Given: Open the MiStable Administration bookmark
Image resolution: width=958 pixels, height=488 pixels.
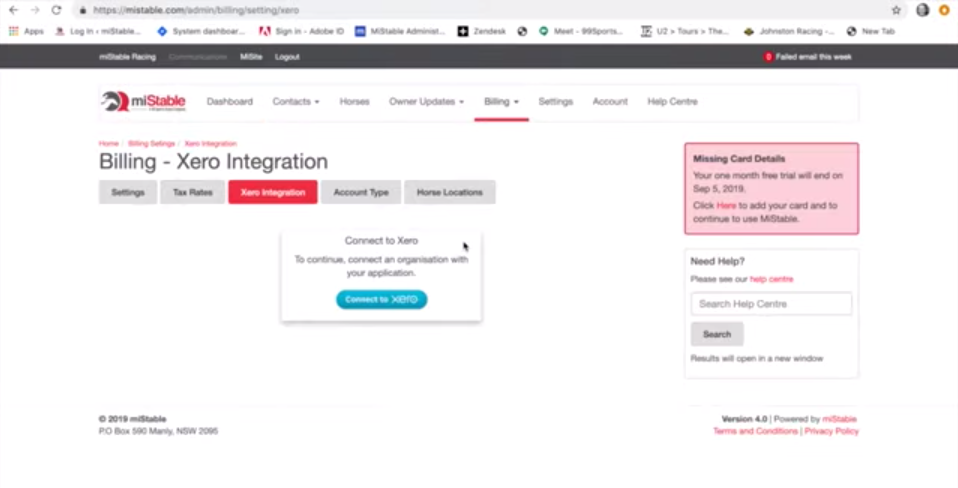Looking at the screenshot, I should coord(400,31).
